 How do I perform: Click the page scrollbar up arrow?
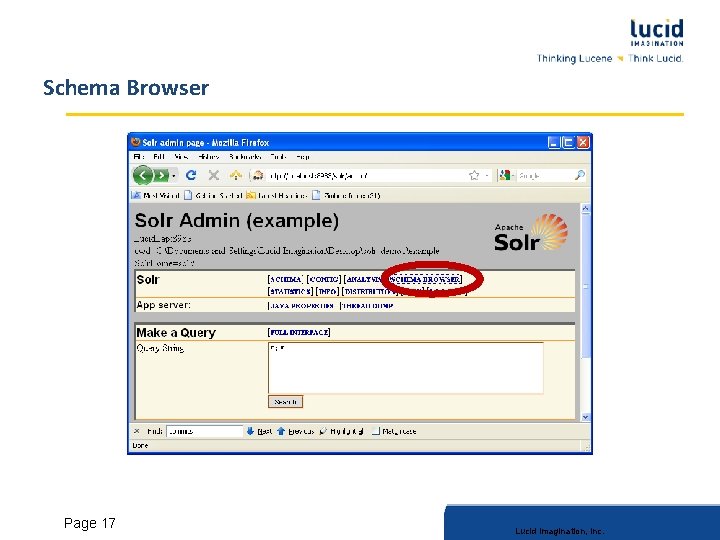pos(585,208)
